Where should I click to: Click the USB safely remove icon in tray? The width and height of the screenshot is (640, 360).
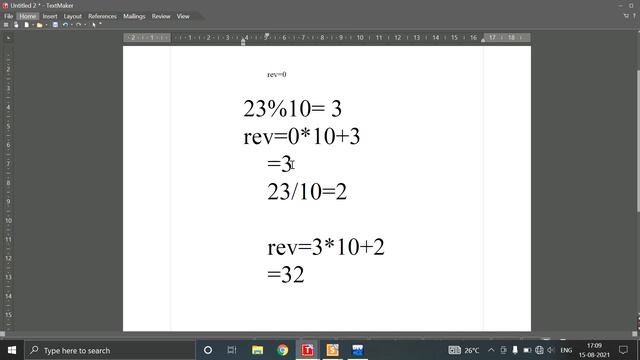tap(515, 350)
